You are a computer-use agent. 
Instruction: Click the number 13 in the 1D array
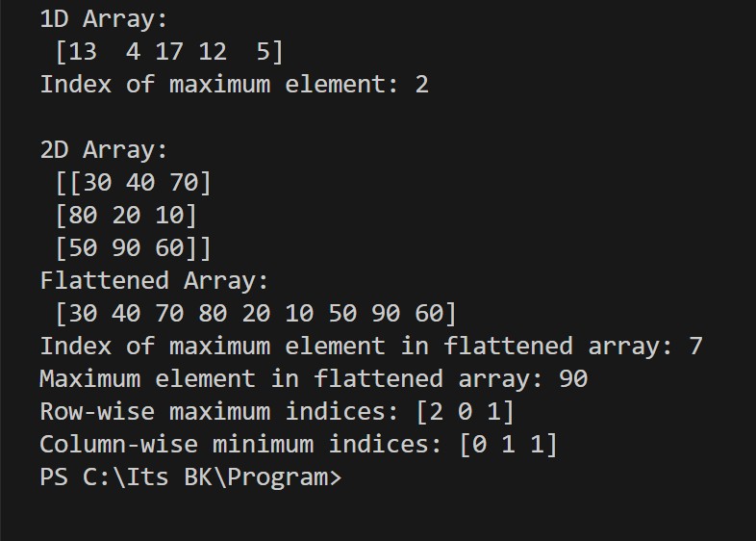point(83,51)
